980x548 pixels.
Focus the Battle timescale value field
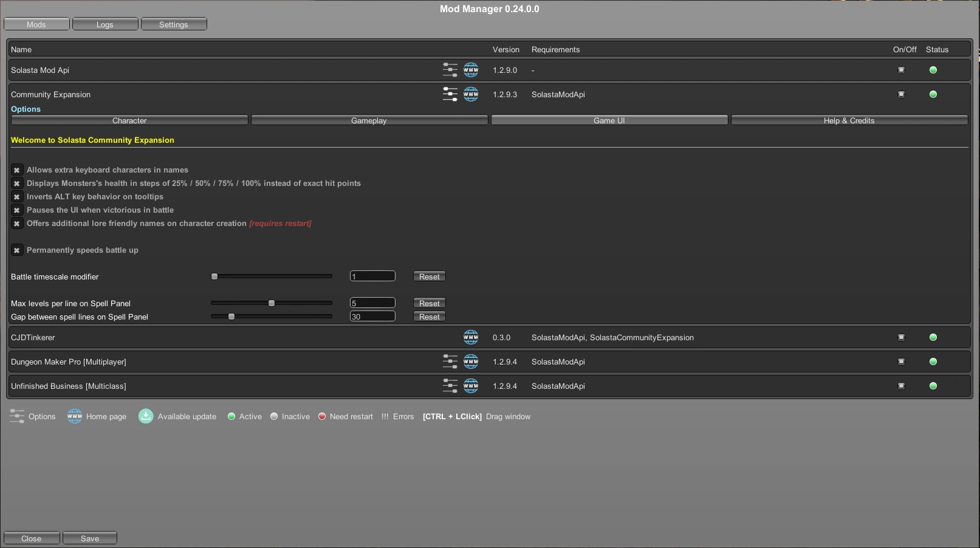tap(372, 276)
